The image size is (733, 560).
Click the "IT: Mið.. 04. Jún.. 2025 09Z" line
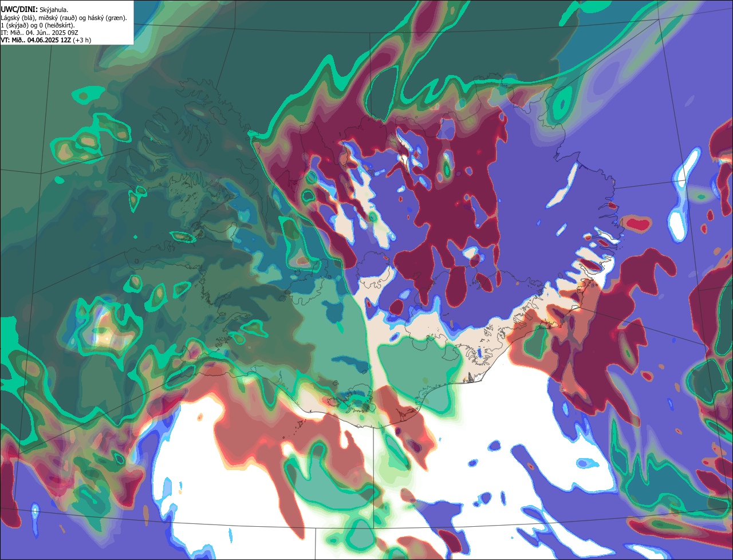point(39,33)
